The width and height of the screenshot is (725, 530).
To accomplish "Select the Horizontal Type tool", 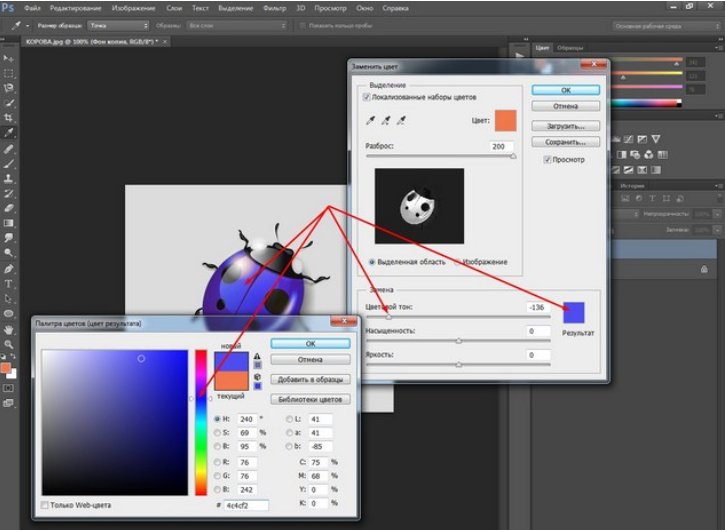I will tap(8, 284).
